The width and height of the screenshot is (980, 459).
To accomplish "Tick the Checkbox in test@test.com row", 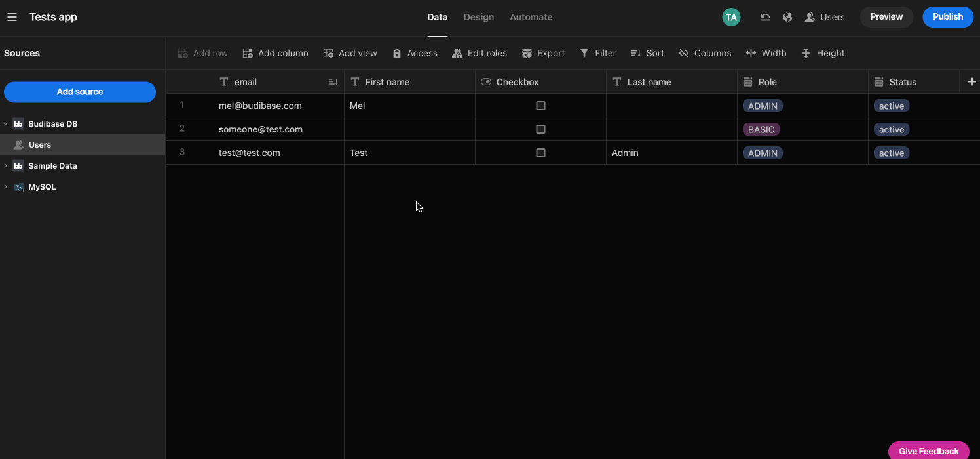I will (540, 152).
